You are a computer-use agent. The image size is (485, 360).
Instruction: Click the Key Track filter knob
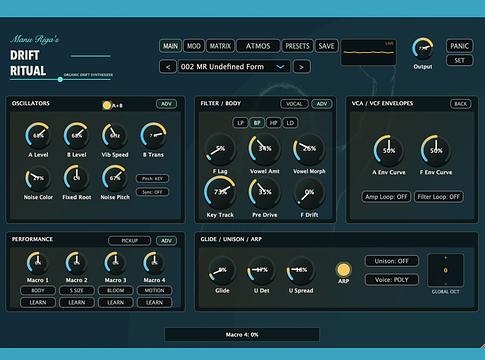(x=220, y=192)
